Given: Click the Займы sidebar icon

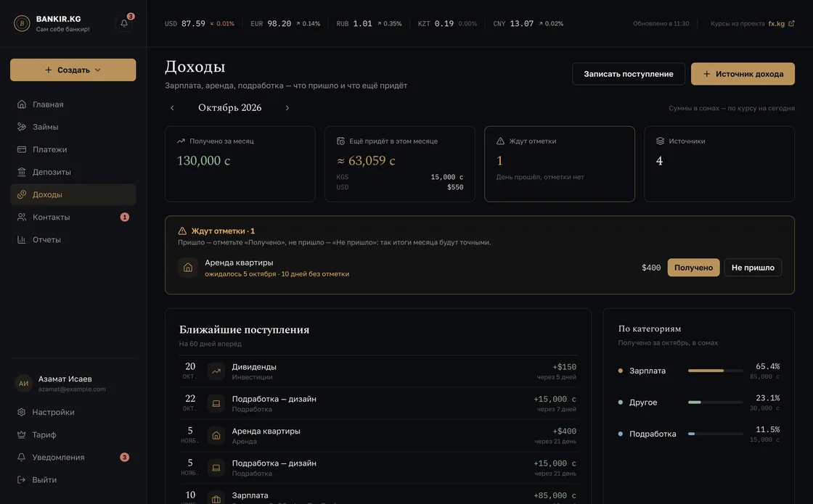Looking at the screenshot, I should [22, 127].
